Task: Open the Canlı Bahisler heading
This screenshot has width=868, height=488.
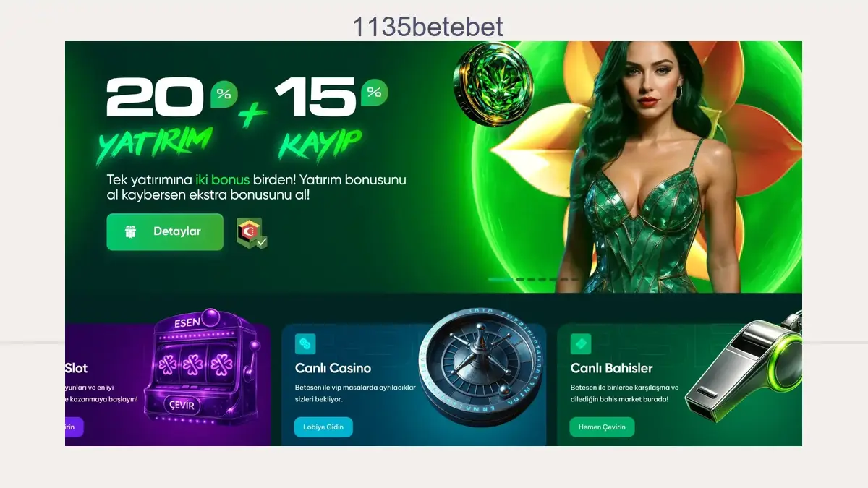Action: 611,368
